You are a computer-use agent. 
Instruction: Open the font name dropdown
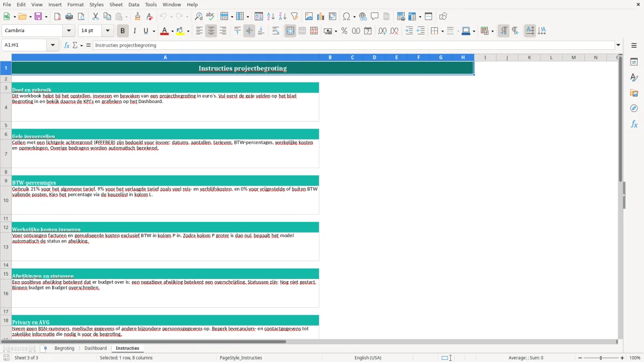click(69, 31)
